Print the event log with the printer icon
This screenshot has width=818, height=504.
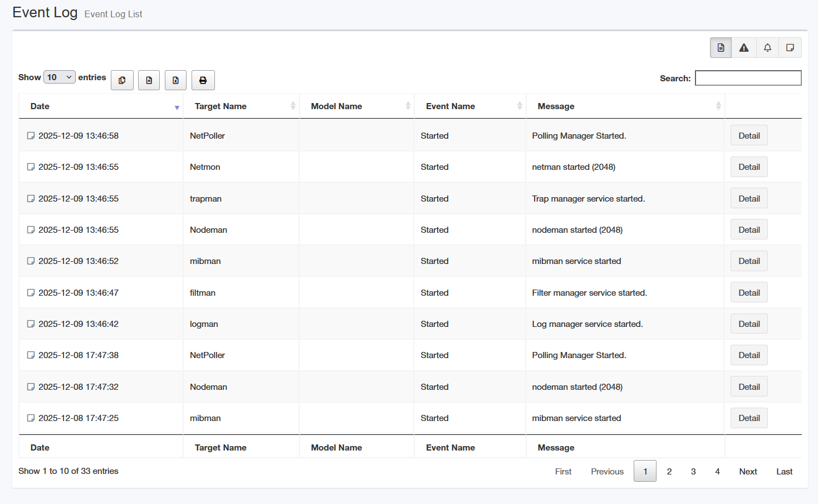click(x=203, y=80)
